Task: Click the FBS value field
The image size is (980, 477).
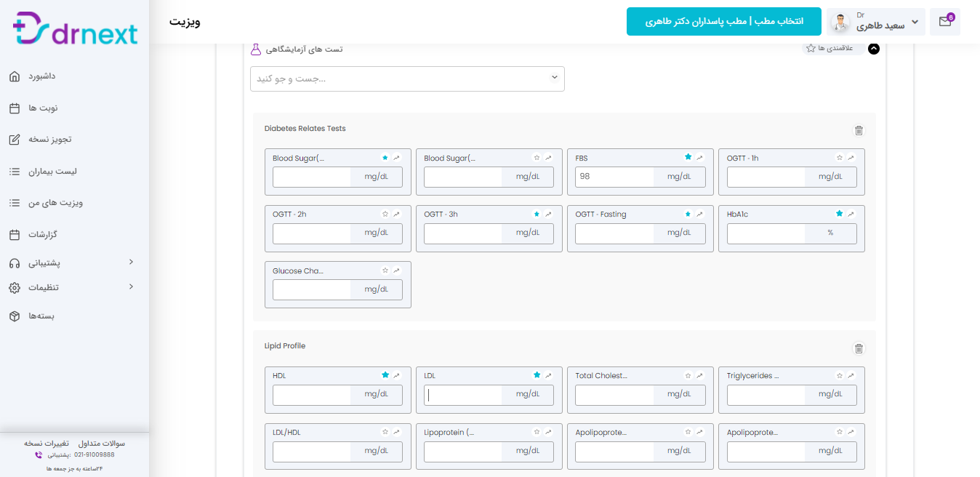Action: pyautogui.click(x=614, y=177)
